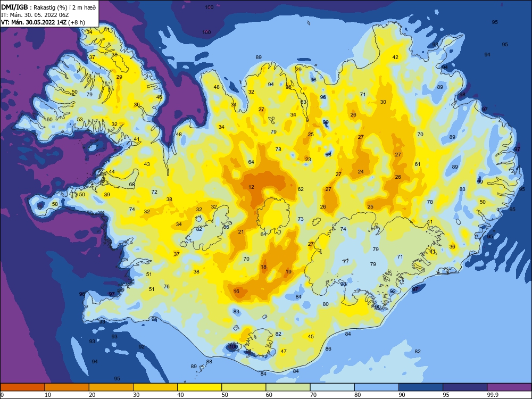
Task: Select the '76' value in the southwest
Action: [x=167, y=286]
